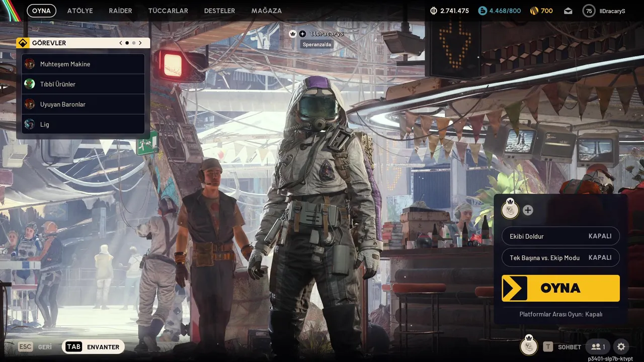644x362 pixels.
Task: Click the blue token icon beside 4.468/800
Action: (482, 11)
